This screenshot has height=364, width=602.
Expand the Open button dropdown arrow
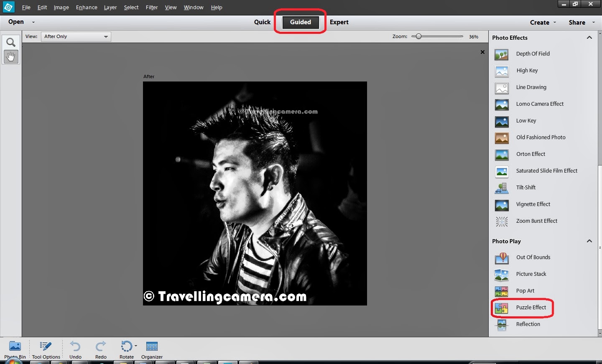33,22
